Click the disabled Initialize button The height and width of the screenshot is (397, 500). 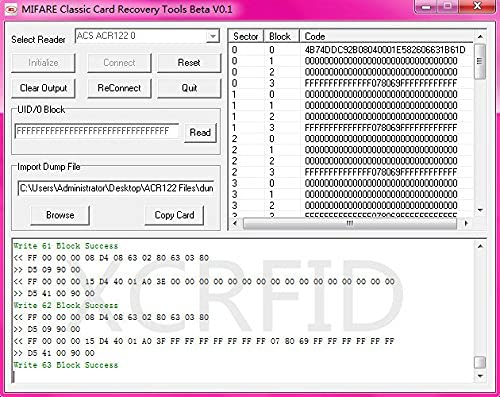click(x=43, y=63)
